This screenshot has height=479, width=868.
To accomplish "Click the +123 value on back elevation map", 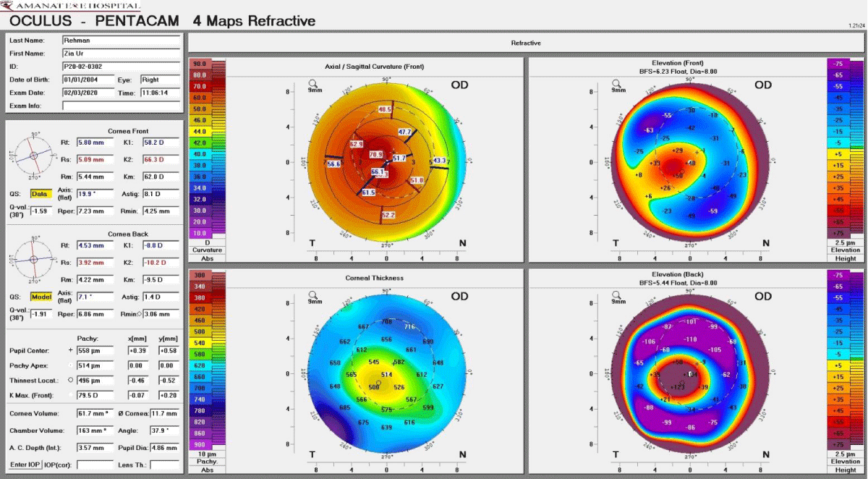I will coord(678,387).
